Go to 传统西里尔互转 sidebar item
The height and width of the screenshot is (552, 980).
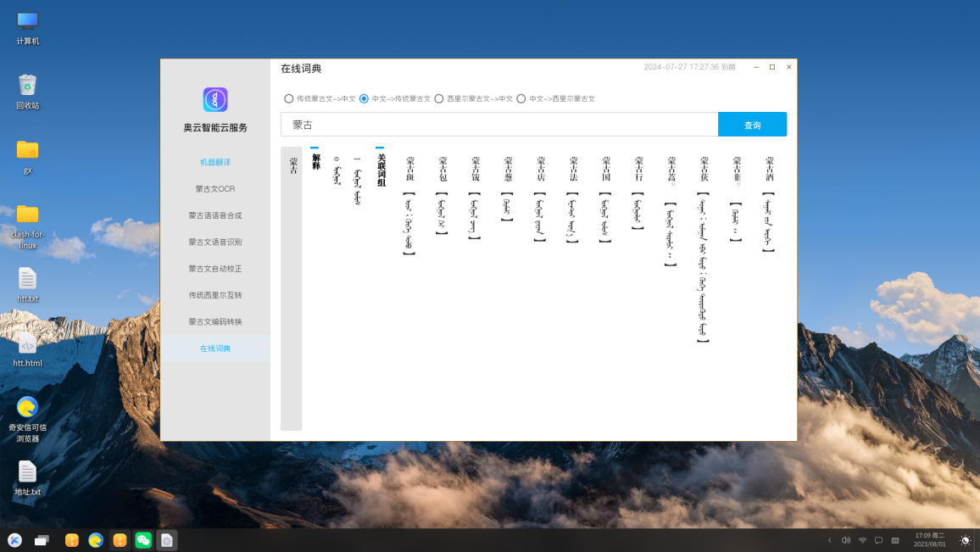point(215,295)
